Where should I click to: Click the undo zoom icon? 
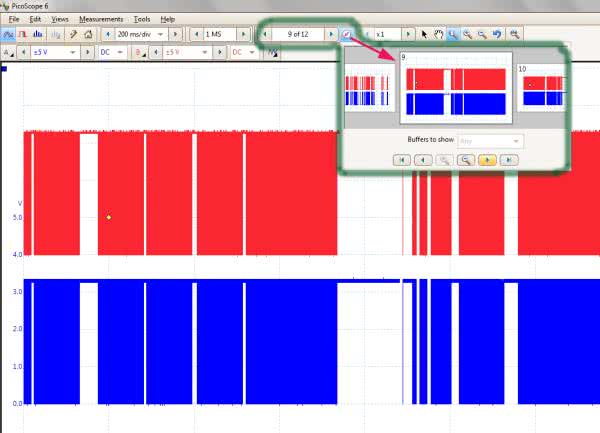click(497, 33)
